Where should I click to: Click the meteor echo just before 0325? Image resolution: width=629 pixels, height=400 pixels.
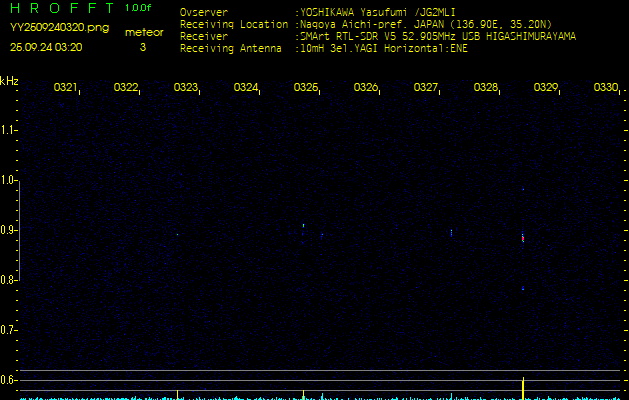[304, 225]
